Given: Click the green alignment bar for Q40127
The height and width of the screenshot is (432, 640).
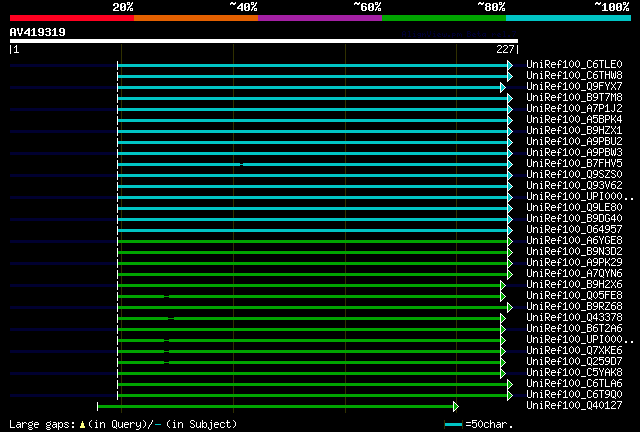Looking at the screenshot, I should 276,407.
